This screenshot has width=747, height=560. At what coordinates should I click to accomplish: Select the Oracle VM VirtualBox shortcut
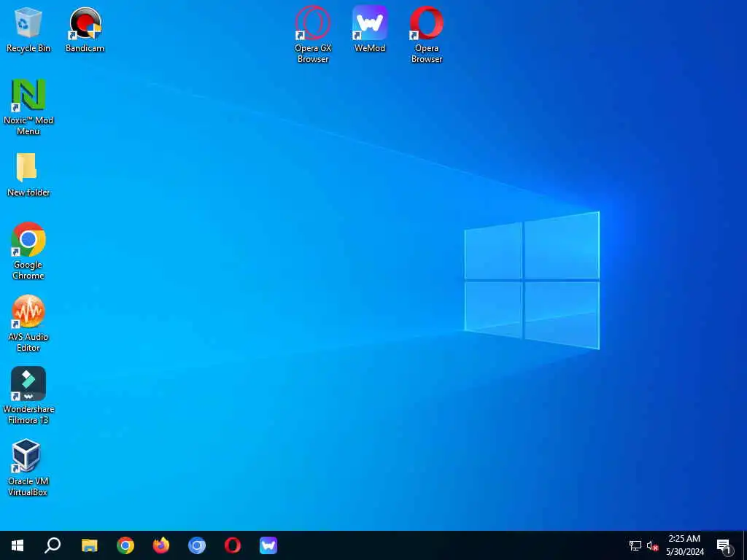28,467
